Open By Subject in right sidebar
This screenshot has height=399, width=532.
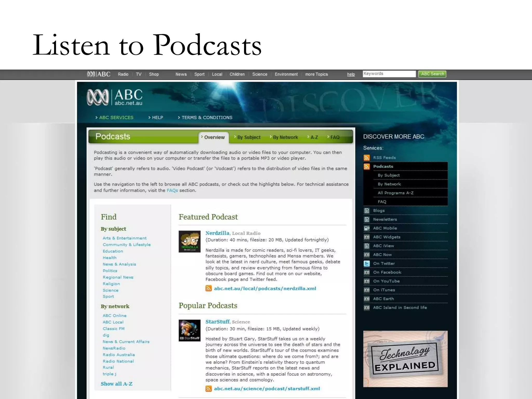tap(389, 175)
